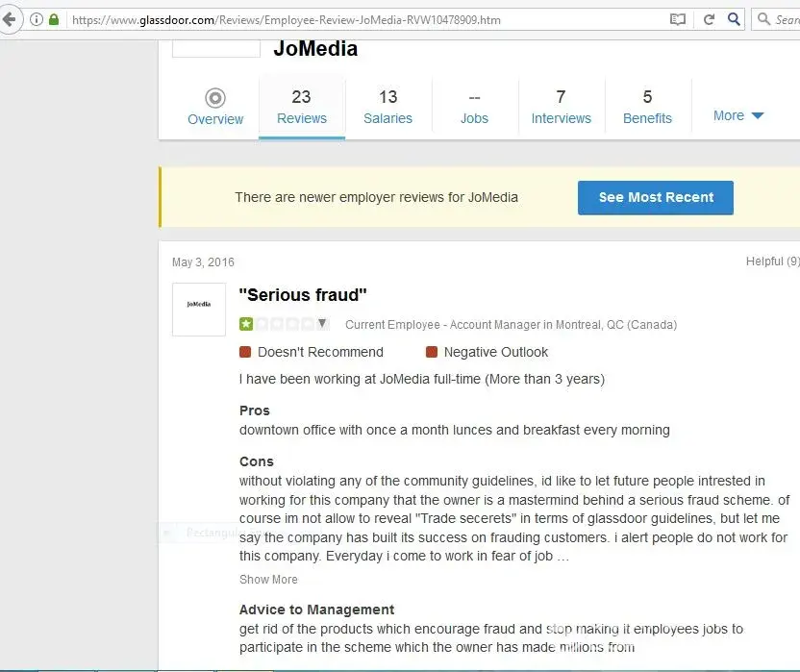
Task: Click the red Doesn't Recommend indicator
Action: 245,352
